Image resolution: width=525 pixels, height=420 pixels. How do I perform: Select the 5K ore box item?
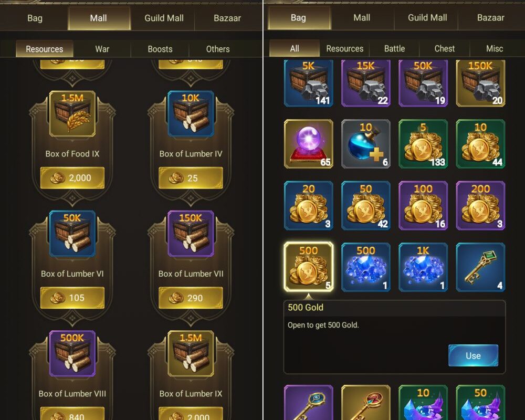pyautogui.click(x=308, y=83)
